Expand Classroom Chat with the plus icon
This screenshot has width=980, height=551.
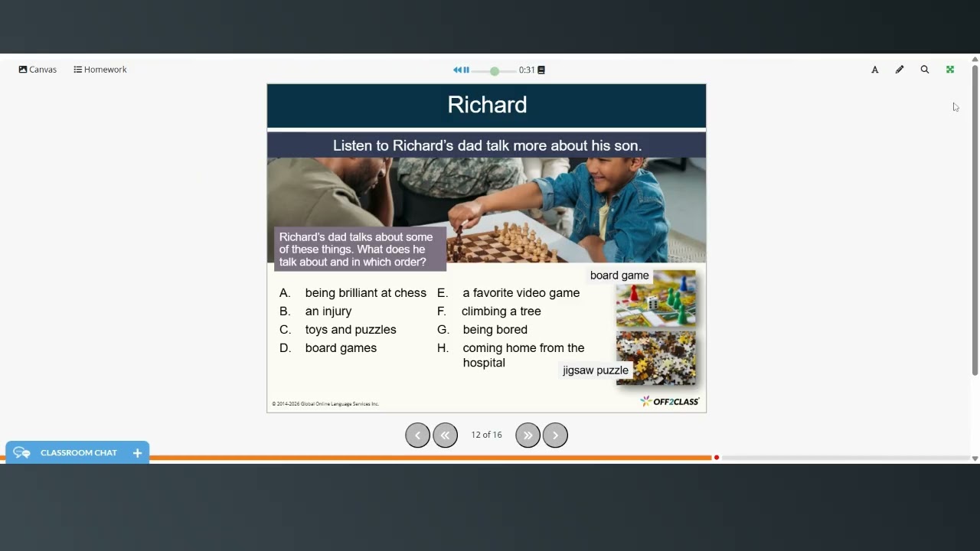137,452
